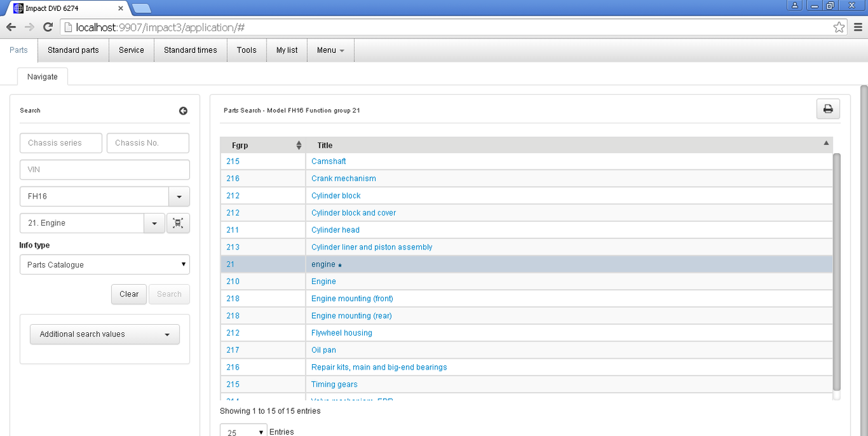Open the Timing gears link
The width and height of the screenshot is (868, 436).
coord(334,384)
